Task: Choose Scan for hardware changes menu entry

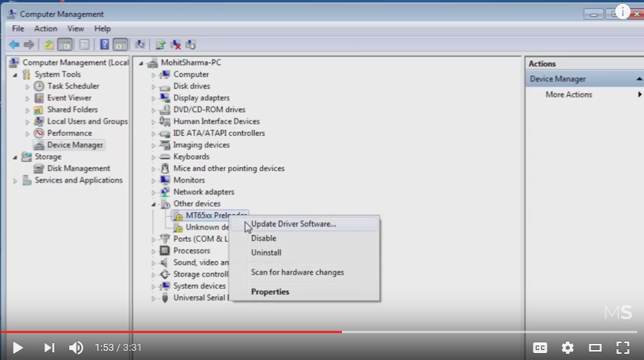Action: (x=304, y=272)
